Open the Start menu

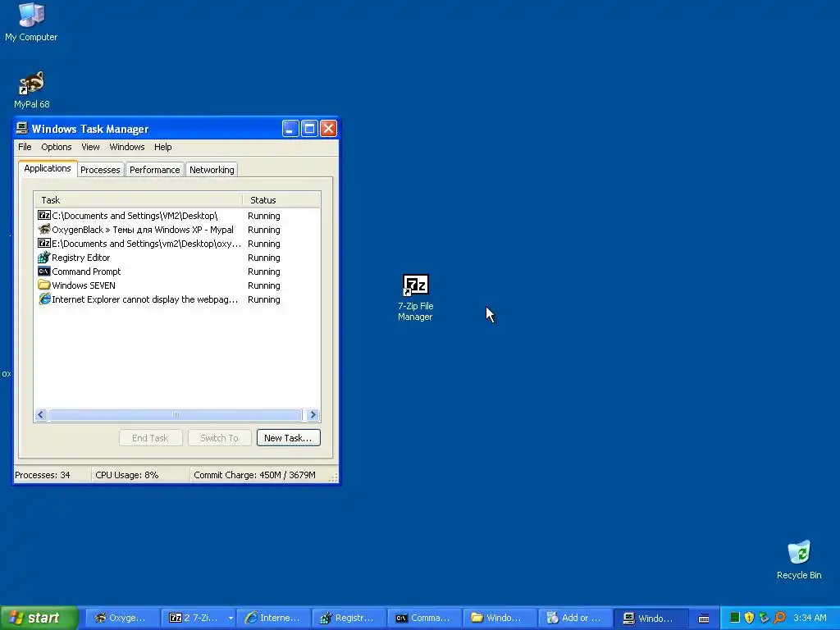coord(39,618)
